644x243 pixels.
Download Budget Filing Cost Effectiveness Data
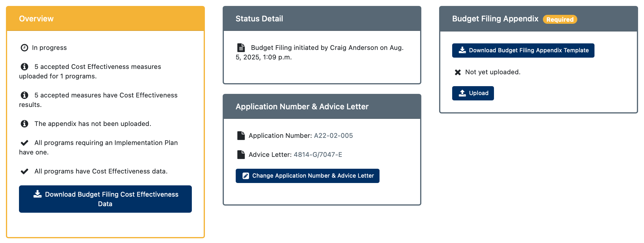[x=105, y=199]
